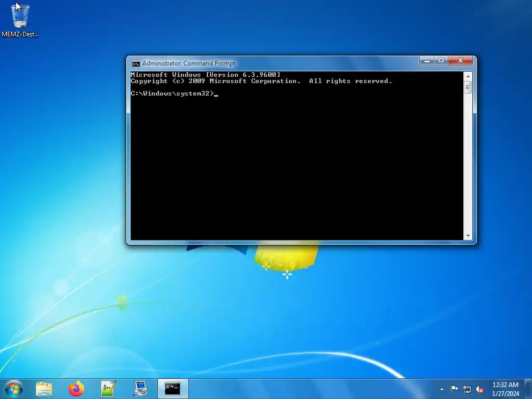Click the console scrollbar thumb
The width and height of the screenshot is (532, 399).
click(x=468, y=87)
